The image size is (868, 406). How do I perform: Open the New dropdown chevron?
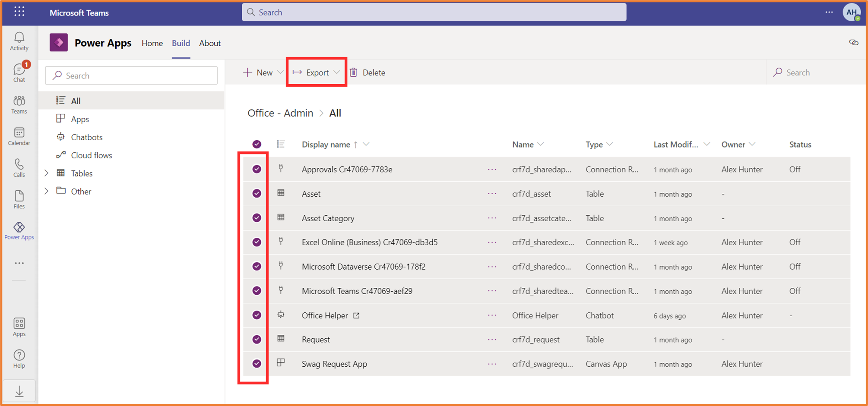(280, 72)
